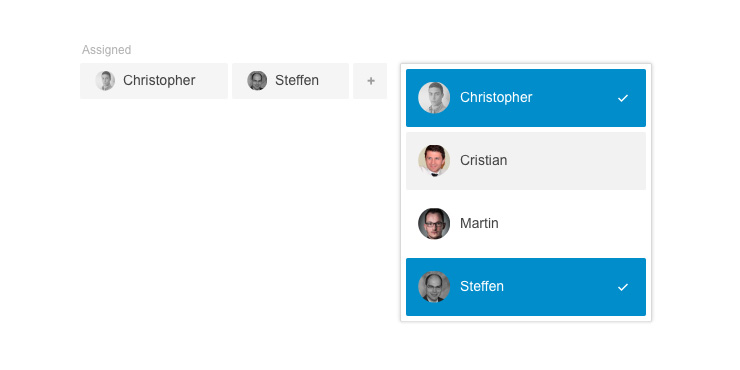Click the blue space between Steffen and its checkmark

coord(561,287)
